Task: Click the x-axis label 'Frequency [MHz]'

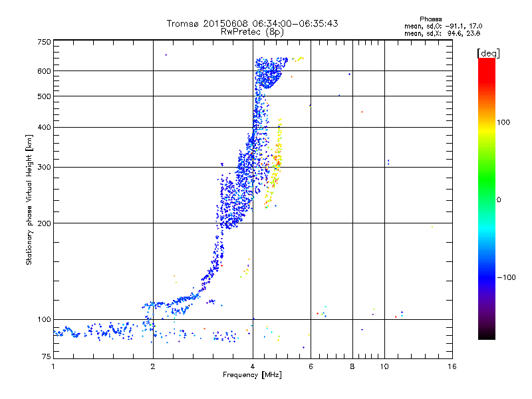Action: click(x=252, y=375)
